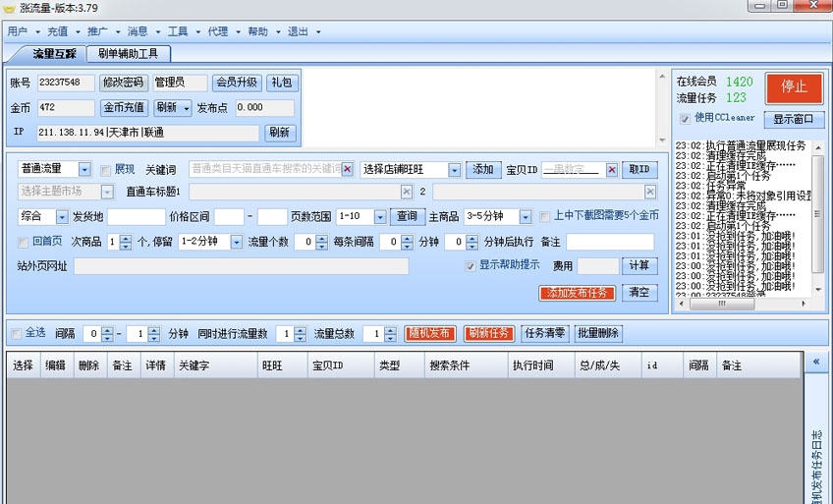833x504 pixels.
Task: Click 刷新 button next to IP field
Action: [280, 133]
